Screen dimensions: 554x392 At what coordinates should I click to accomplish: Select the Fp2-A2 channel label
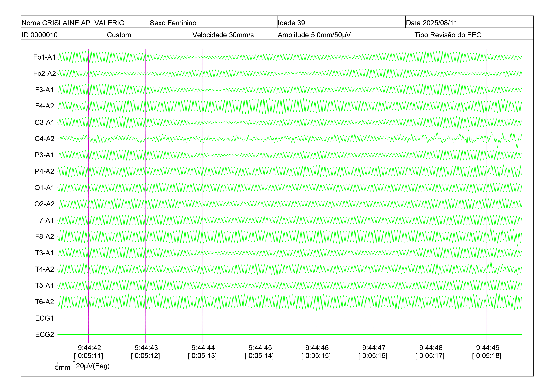[x=44, y=73]
